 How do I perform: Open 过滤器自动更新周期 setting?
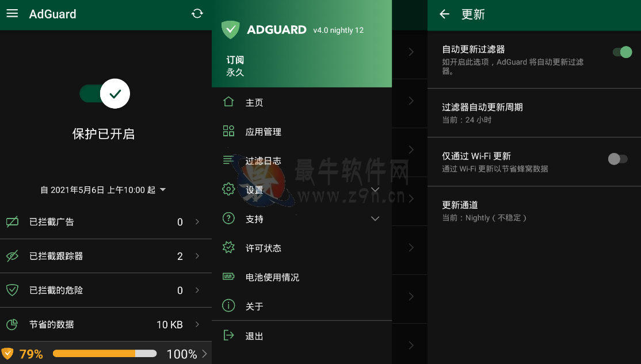pyautogui.click(x=535, y=113)
